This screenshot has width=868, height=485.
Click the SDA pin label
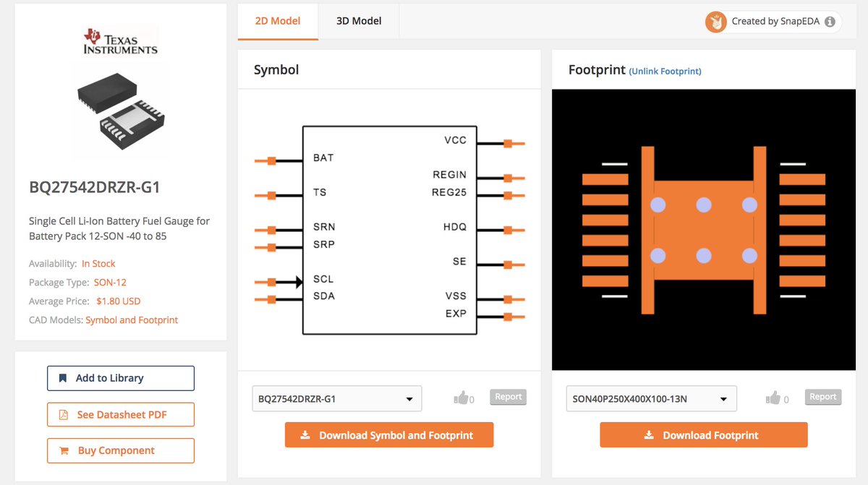tap(324, 296)
